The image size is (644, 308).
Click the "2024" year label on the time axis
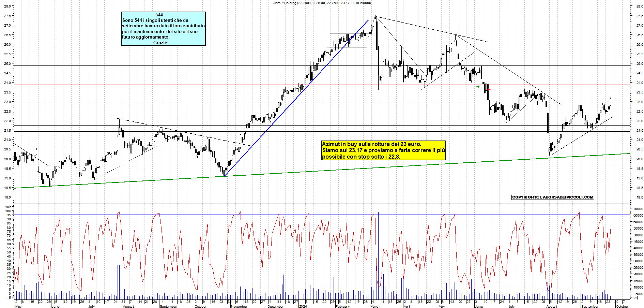[303, 306]
